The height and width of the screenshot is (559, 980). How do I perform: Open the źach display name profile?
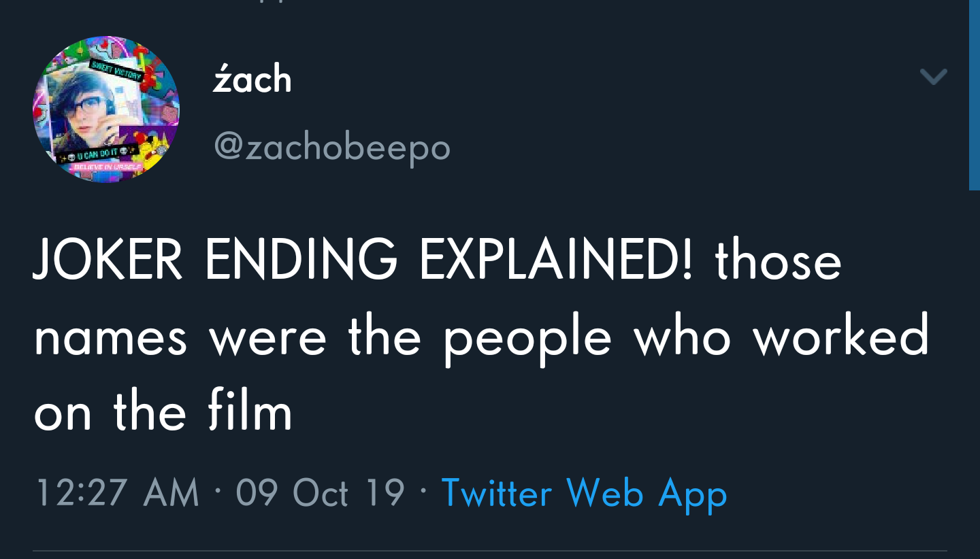pos(252,80)
